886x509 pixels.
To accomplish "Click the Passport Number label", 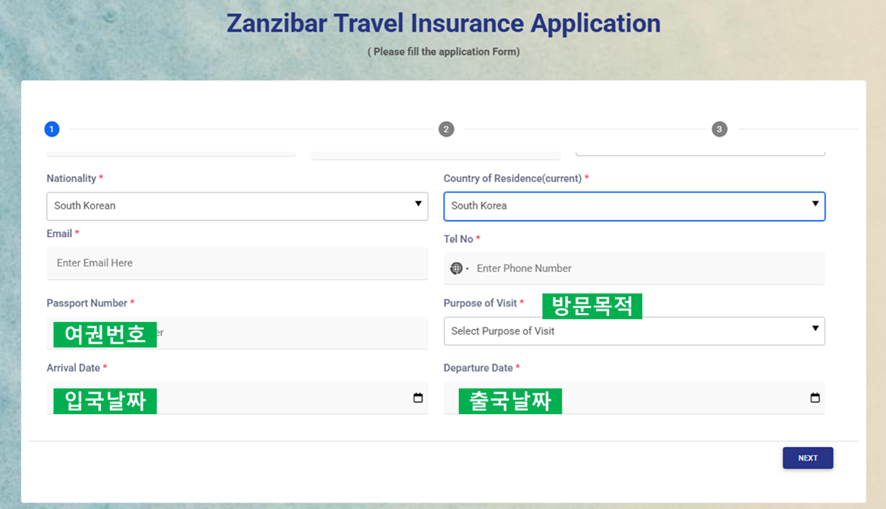I will 87,303.
